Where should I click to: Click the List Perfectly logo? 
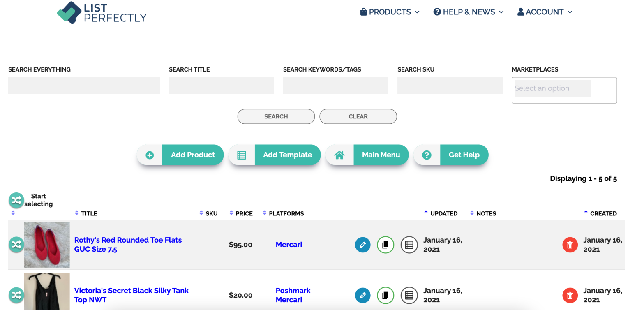click(x=102, y=13)
